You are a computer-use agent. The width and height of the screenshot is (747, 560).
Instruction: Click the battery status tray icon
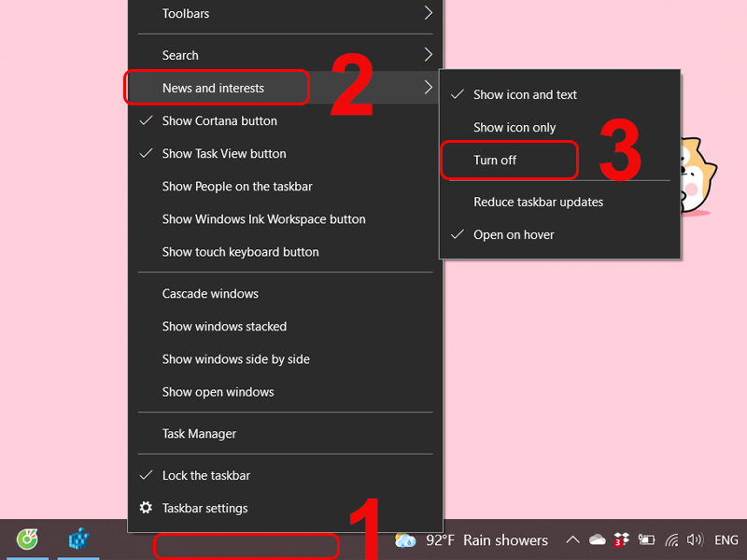646,540
